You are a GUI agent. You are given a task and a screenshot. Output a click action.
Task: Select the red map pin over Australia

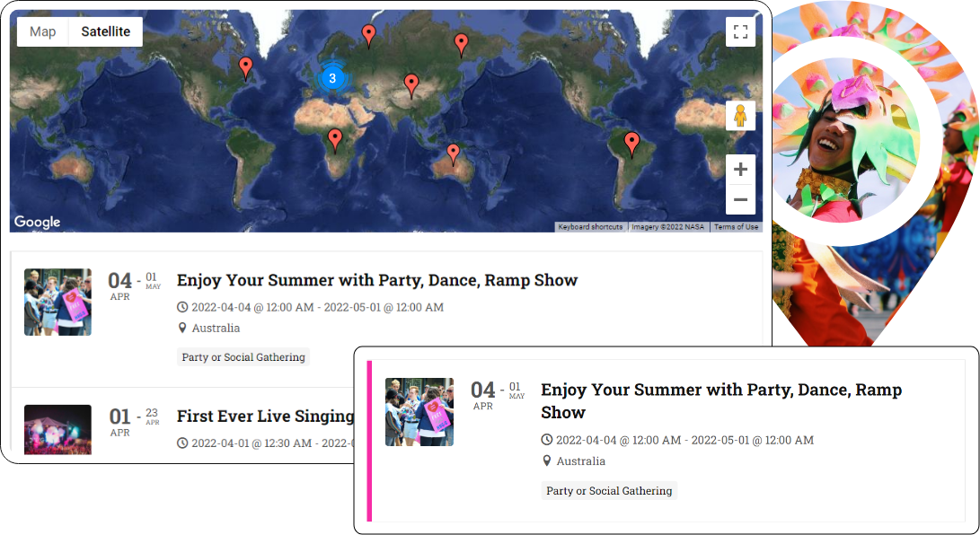coord(454,153)
